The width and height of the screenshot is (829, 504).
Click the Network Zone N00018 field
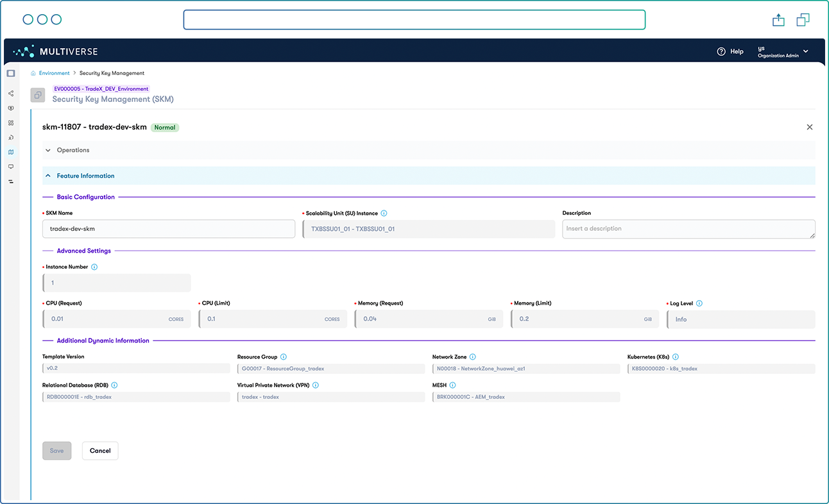point(526,369)
